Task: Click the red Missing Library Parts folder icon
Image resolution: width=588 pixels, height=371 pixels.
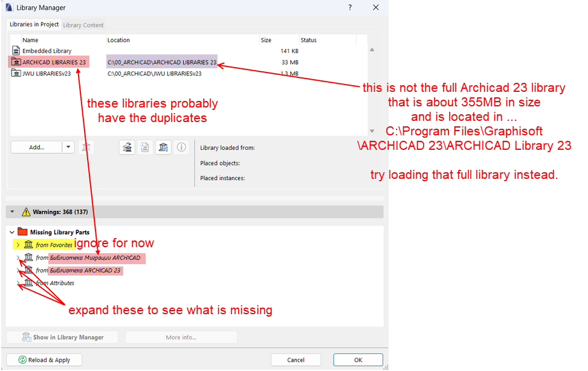Action: [23, 232]
